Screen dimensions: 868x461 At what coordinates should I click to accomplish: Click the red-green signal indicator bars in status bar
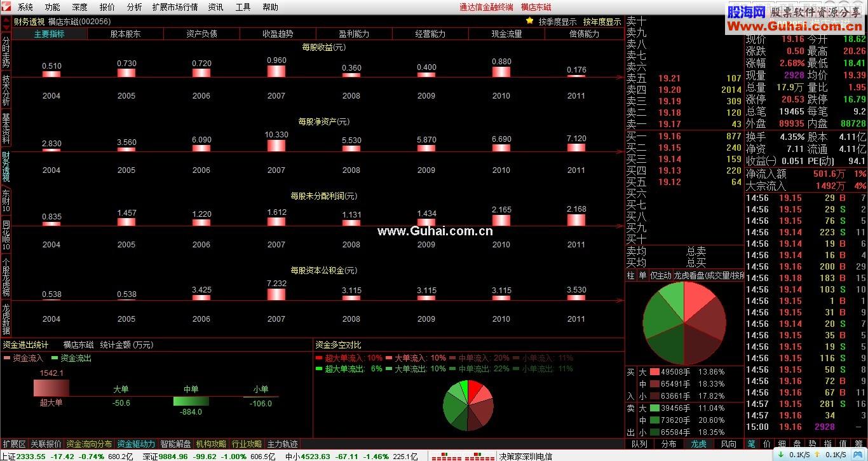point(462,456)
